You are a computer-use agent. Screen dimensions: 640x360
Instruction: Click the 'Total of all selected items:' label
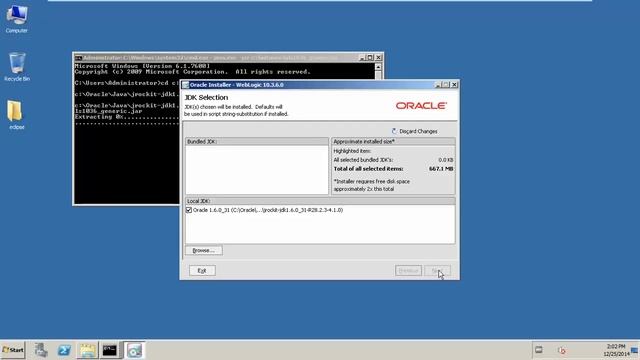368,169
